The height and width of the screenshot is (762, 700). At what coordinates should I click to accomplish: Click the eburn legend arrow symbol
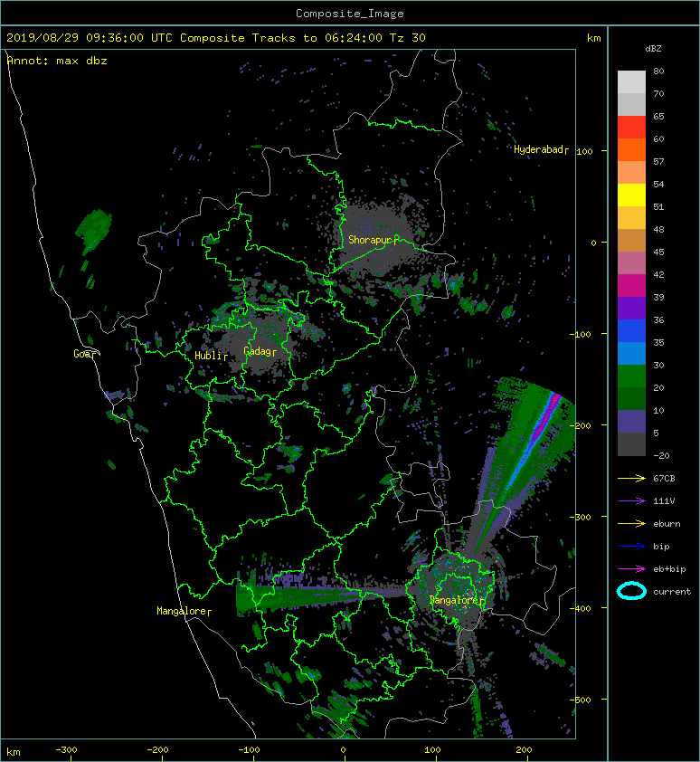[631, 524]
